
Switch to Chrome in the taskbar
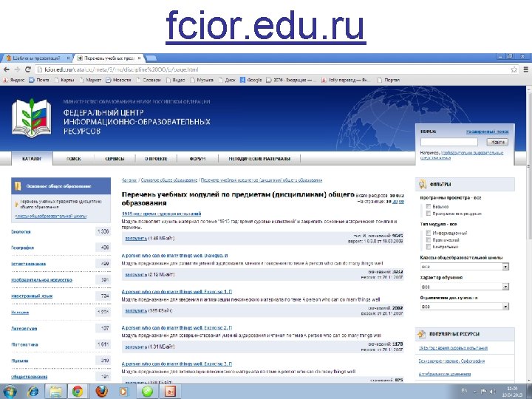pyautogui.click(x=78, y=392)
